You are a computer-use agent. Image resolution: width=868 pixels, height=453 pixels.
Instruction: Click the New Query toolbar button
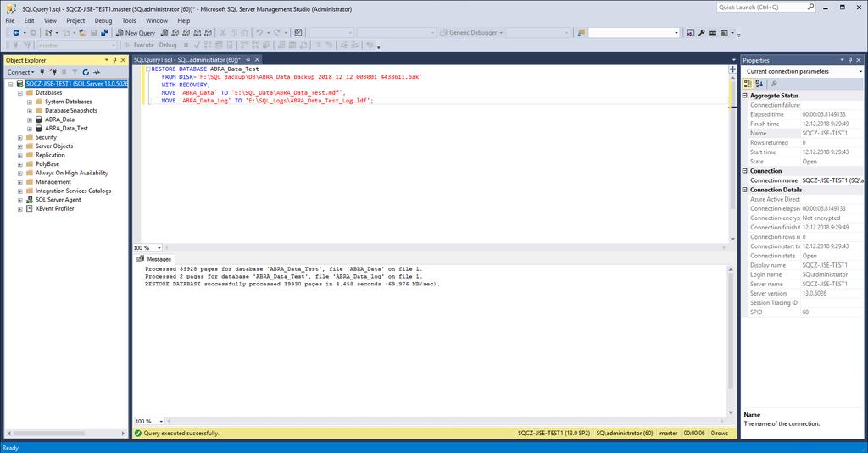(x=136, y=33)
